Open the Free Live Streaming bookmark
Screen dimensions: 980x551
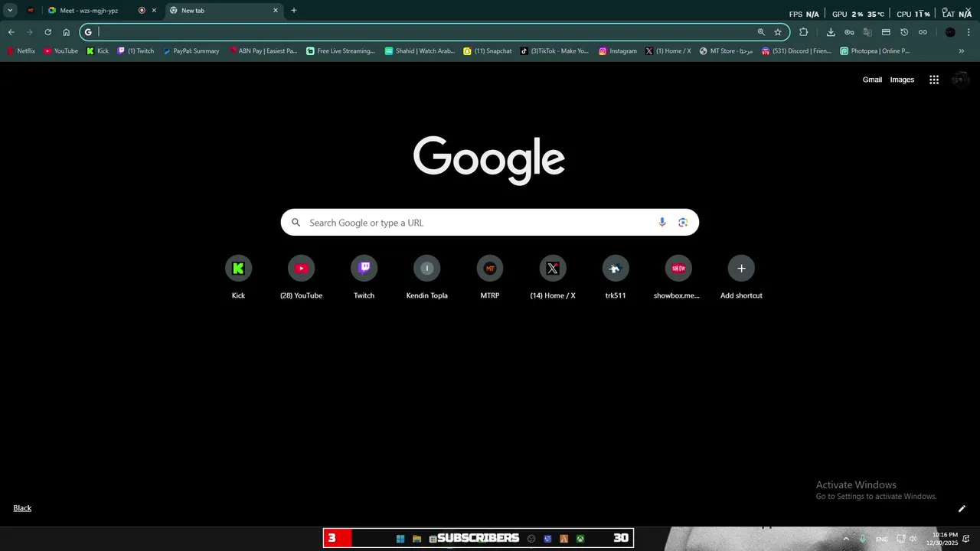[341, 51]
